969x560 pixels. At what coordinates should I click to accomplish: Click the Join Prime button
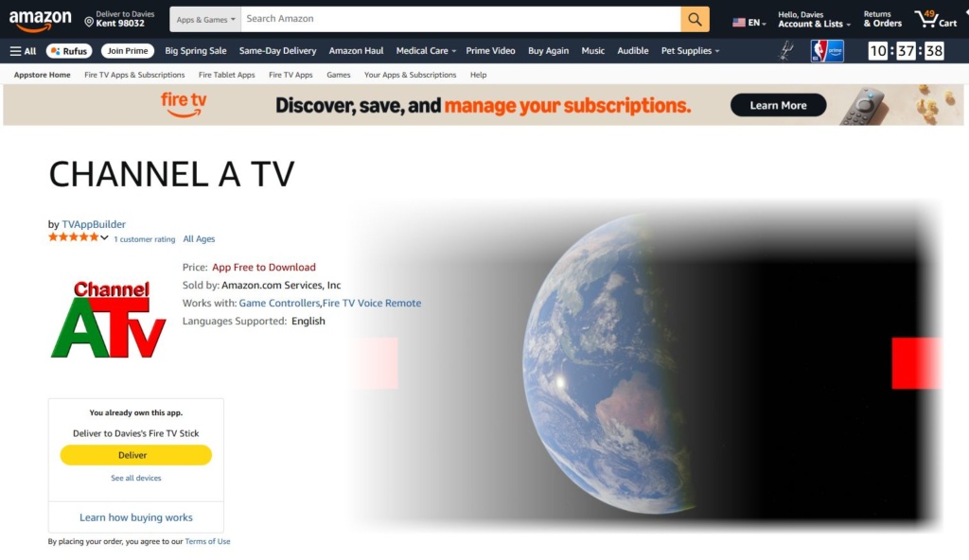tap(128, 51)
